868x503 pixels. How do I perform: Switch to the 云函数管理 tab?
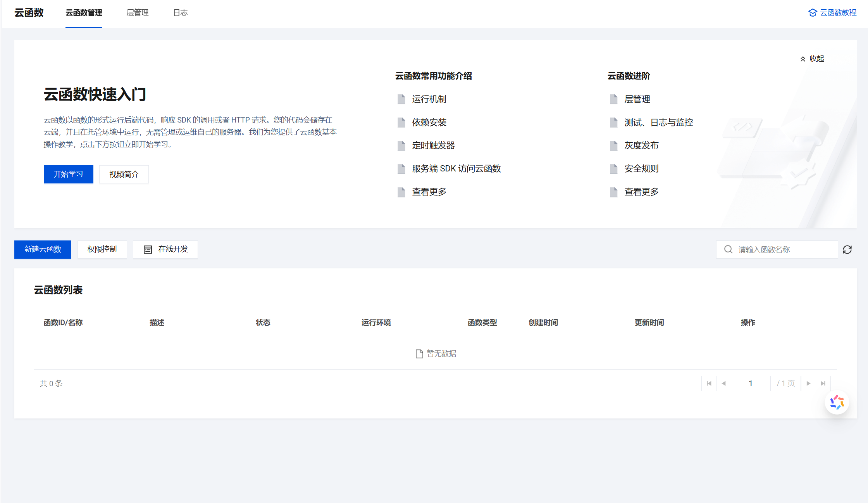click(x=84, y=12)
